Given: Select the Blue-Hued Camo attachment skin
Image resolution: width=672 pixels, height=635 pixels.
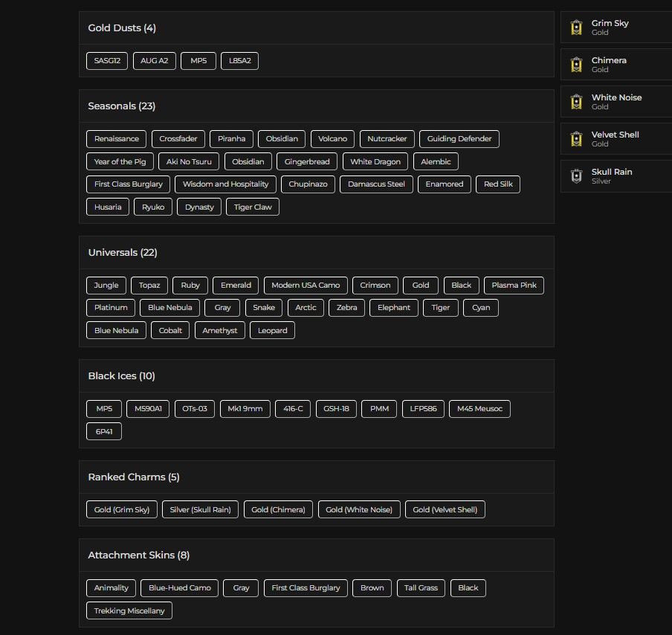Looking at the screenshot, I should [180, 588].
